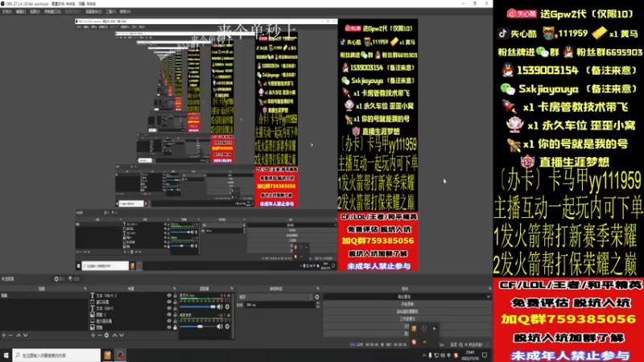Pop out the Sources dock header icon
This screenshot has height=362, width=644.
click(x=174, y=289)
